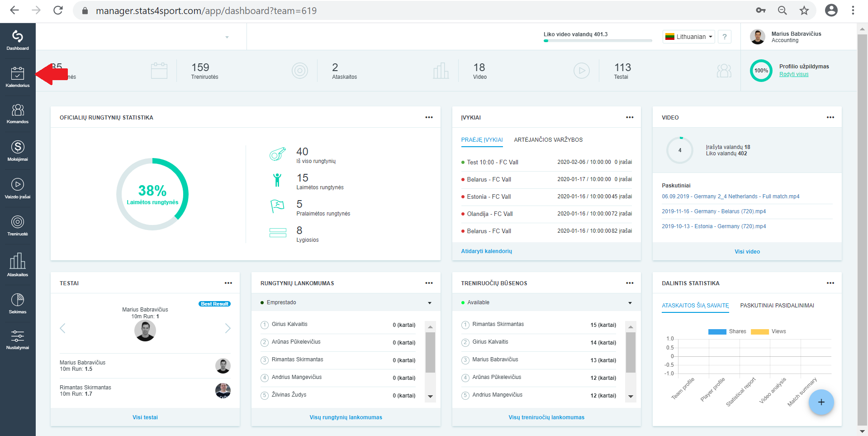
Task: Open Komandos teams icon in sidebar
Action: click(18, 114)
